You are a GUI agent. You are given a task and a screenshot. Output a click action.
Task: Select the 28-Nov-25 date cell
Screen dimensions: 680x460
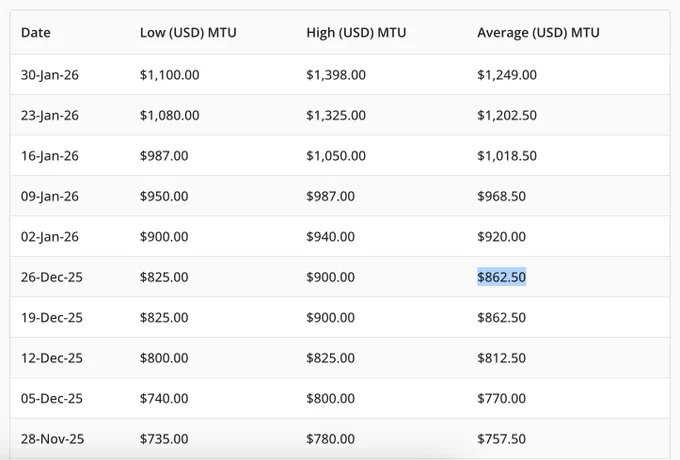point(52,439)
